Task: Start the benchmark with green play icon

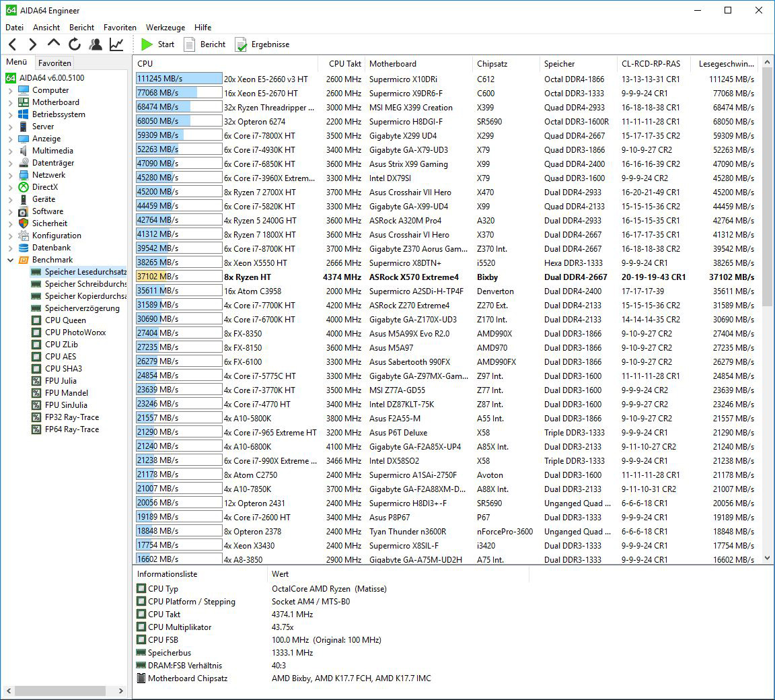Action: (x=147, y=44)
